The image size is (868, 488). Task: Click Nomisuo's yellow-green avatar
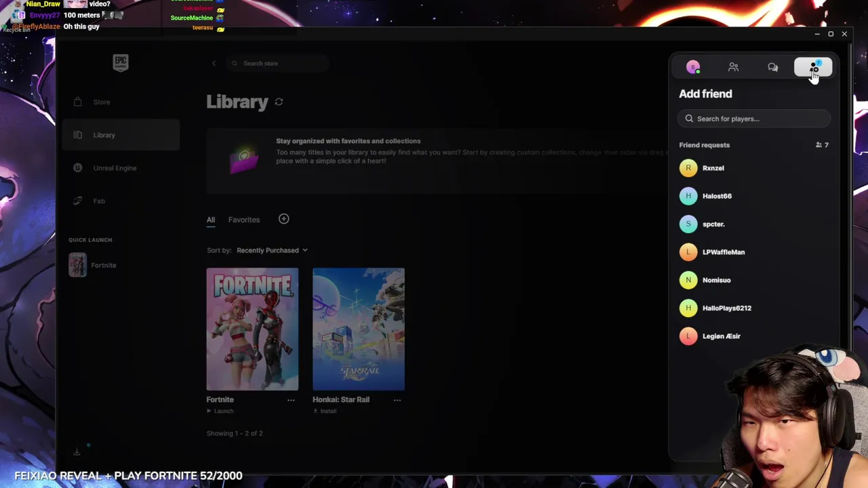click(688, 280)
